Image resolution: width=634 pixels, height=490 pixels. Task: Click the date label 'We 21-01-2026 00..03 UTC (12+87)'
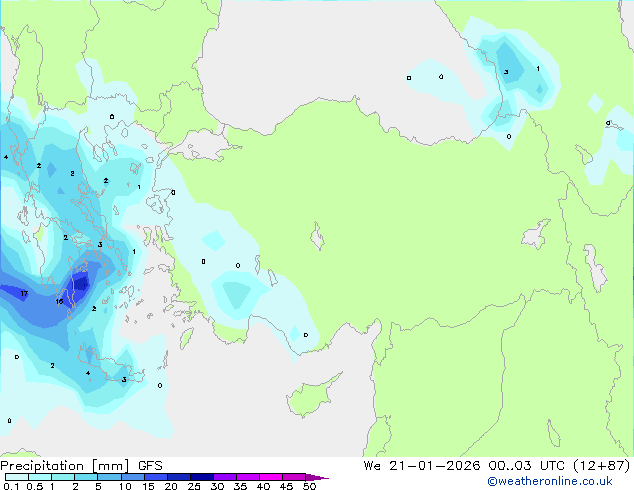497,466
